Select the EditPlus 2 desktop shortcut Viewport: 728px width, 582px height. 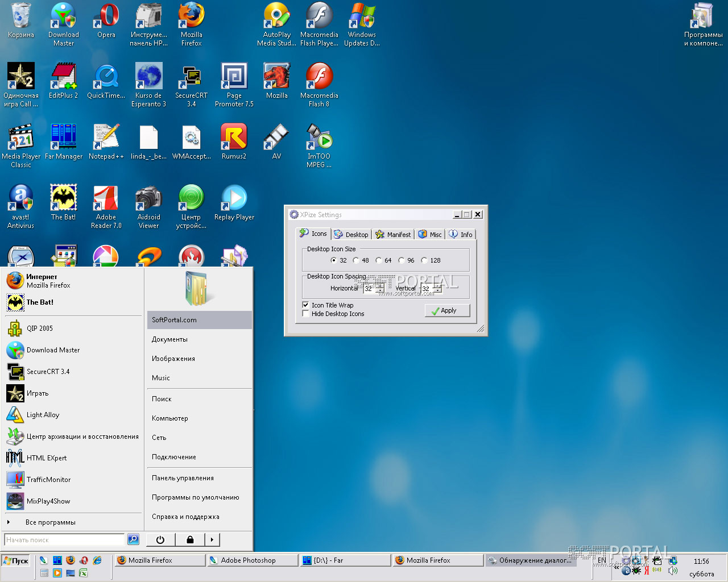click(64, 81)
